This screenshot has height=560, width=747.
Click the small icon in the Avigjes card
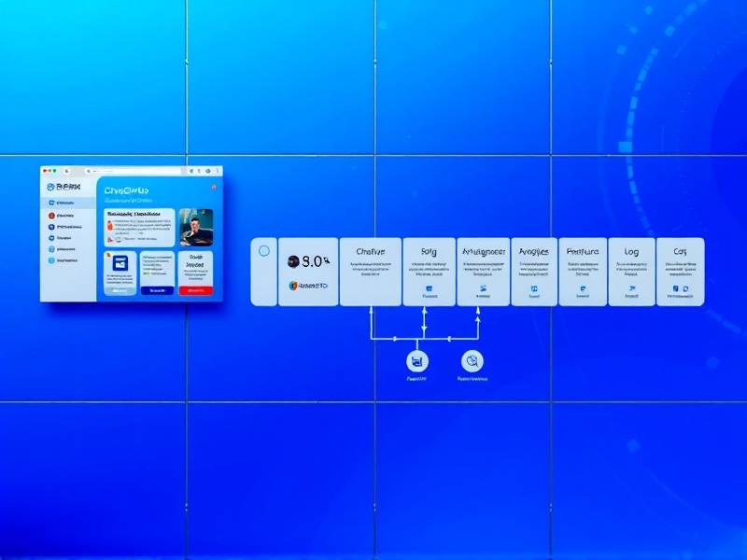click(534, 290)
